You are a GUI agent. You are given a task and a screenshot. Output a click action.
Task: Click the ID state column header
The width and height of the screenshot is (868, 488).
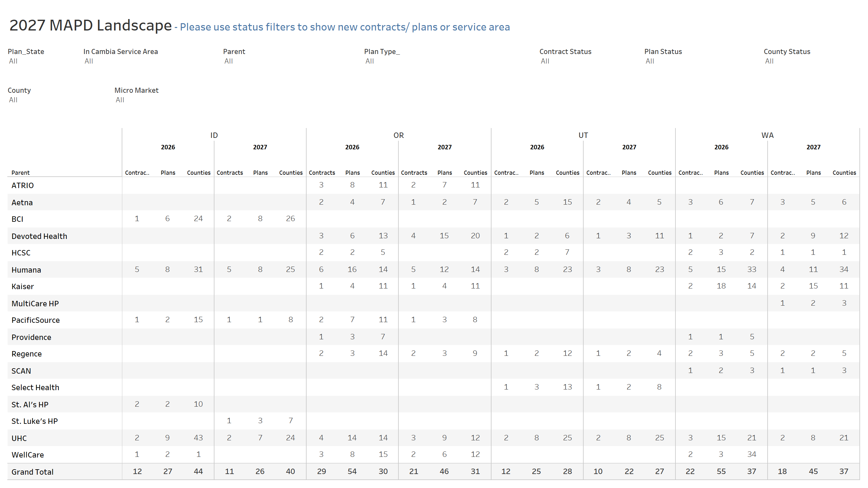[x=214, y=135]
